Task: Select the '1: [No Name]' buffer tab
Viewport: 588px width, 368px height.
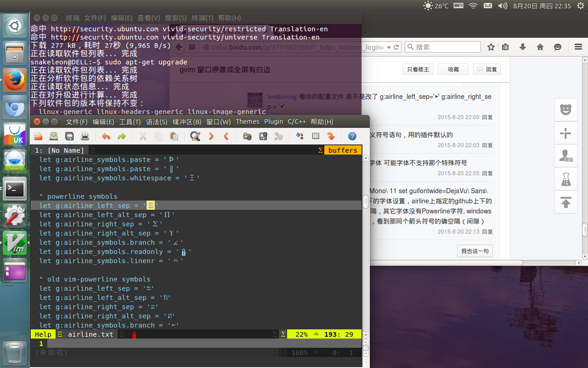Action: coord(60,150)
